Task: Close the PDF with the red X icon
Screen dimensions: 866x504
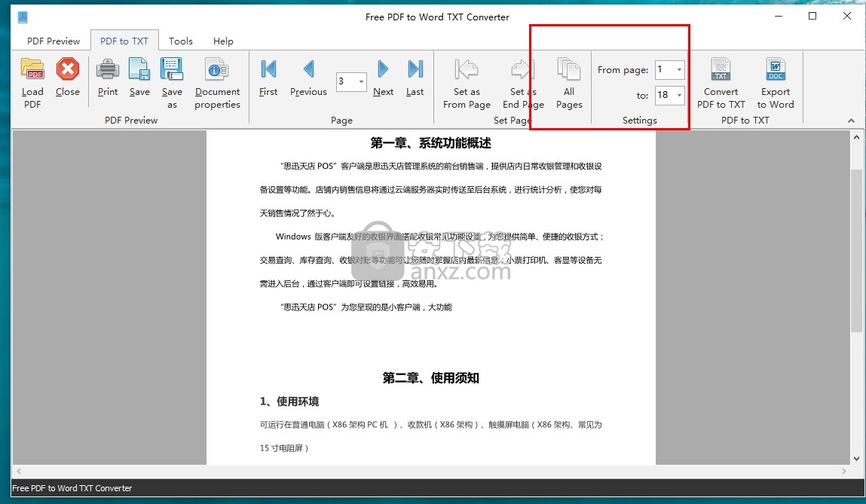Action: point(67,69)
